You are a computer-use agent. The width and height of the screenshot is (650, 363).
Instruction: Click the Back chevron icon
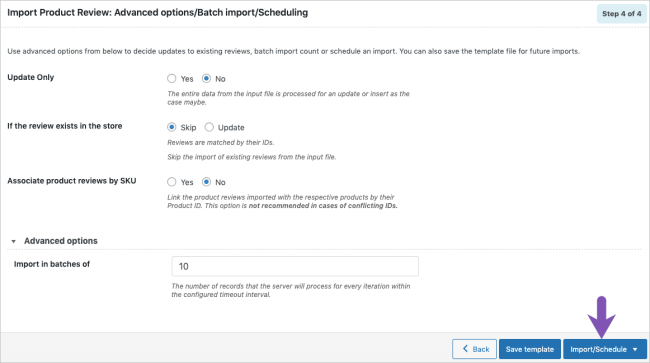(x=465, y=349)
